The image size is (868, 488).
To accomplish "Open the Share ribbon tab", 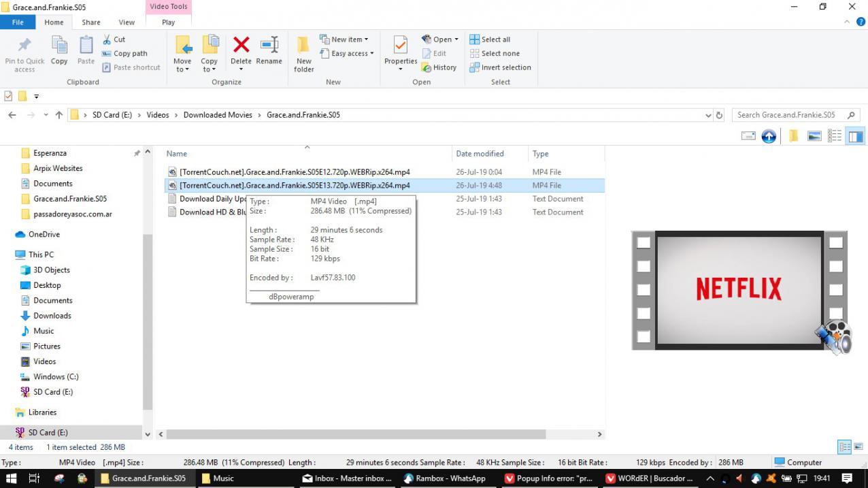I will pyautogui.click(x=91, y=22).
